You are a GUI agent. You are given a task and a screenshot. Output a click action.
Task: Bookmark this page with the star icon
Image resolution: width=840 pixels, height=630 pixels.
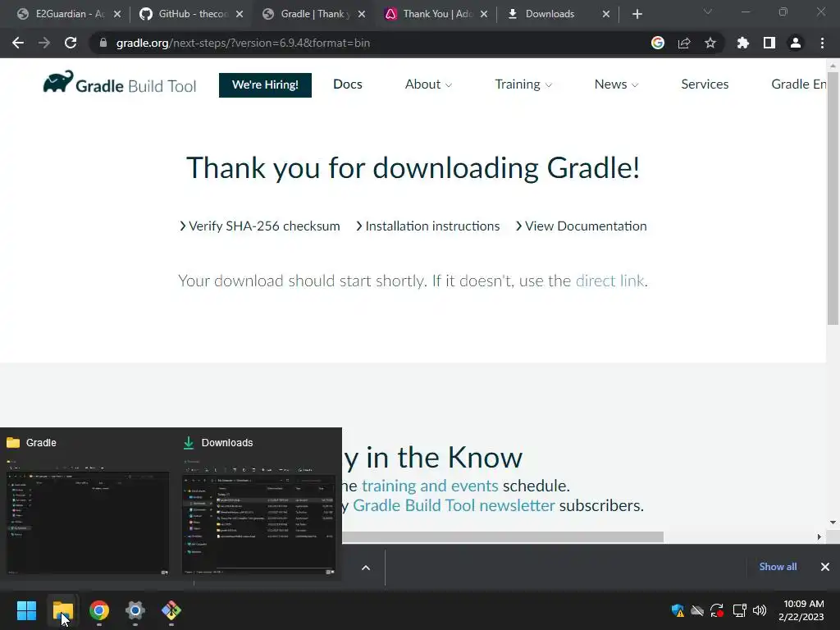pyautogui.click(x=710, y=43)
